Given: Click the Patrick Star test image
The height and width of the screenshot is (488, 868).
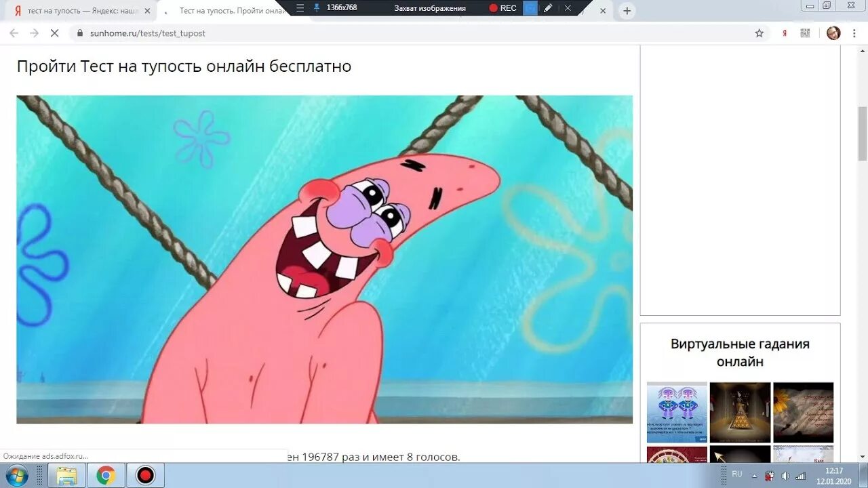Looking at the screenshot, I should (324, 260).
